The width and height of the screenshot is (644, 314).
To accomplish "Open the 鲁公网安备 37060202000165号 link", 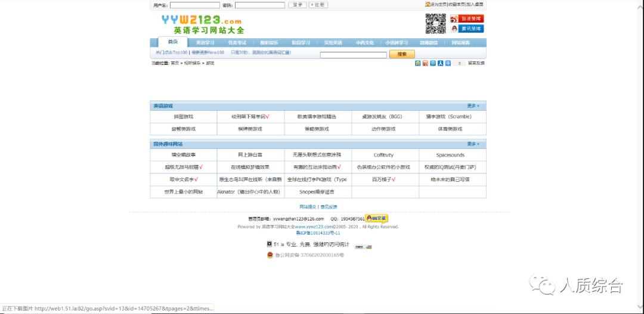I will pos(309,255).
